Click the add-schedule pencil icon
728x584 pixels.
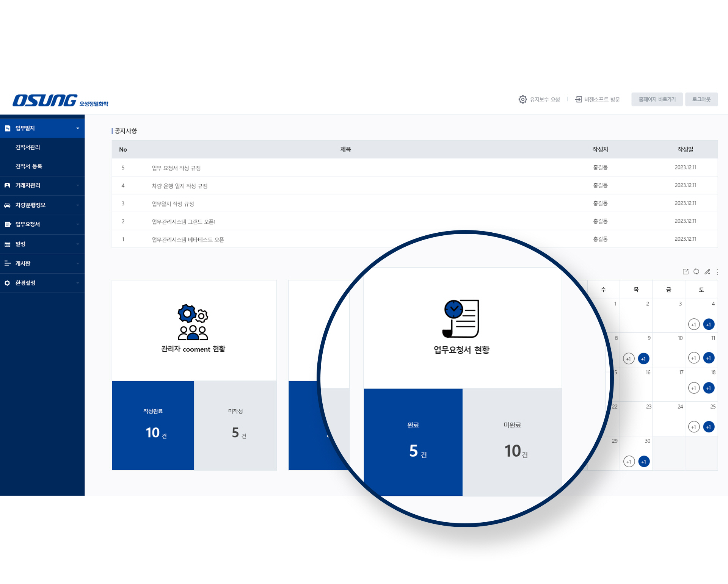707,272
